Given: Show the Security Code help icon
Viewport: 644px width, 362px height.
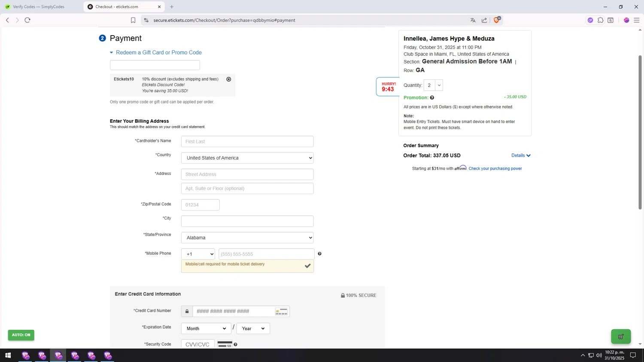Looking at the screenshot, I should point(235,344).
